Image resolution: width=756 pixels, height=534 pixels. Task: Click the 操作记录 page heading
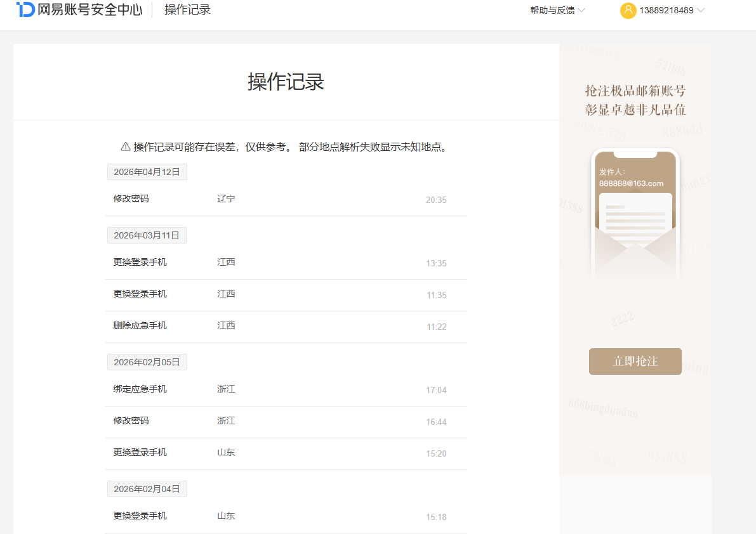[286, 82]
